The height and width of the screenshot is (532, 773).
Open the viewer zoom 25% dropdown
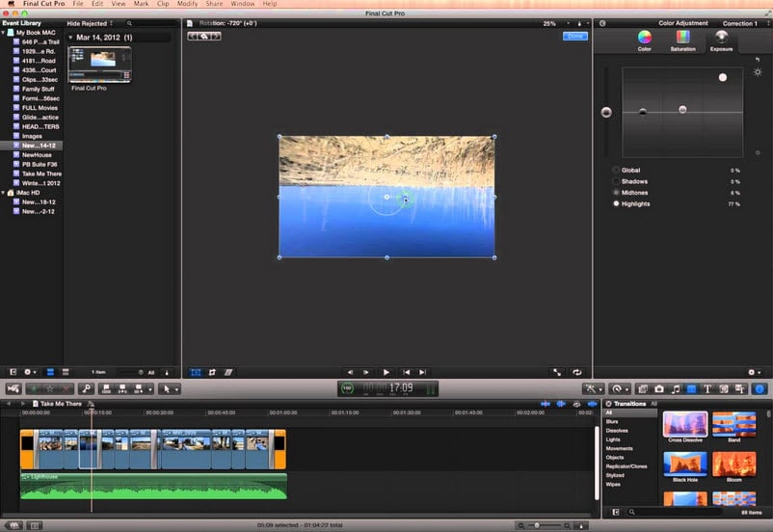coord(556,23)
